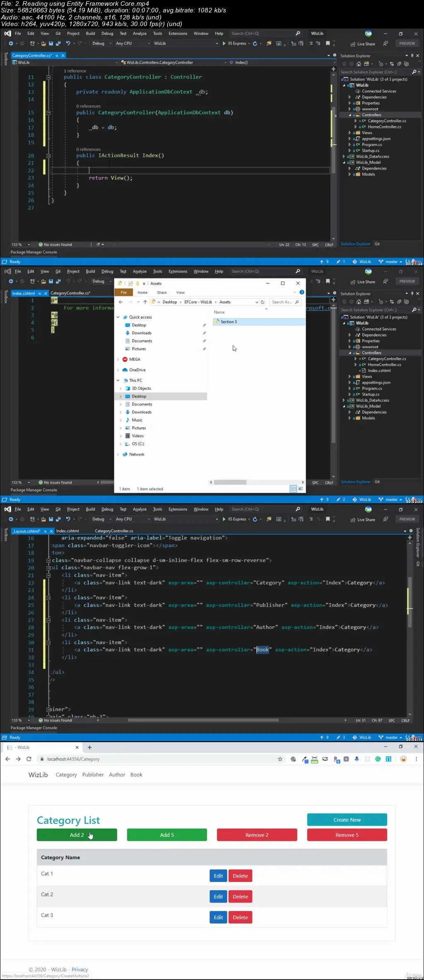424x980 pixels.
Task: Click the Ch: 87 status indicator
Action: pyautogui.click(x=377, y=720)
